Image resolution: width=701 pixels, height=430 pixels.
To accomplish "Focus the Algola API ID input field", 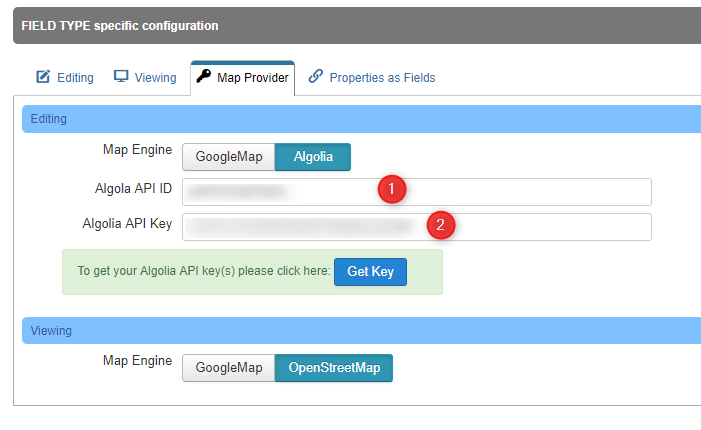I will click(417, 192).
